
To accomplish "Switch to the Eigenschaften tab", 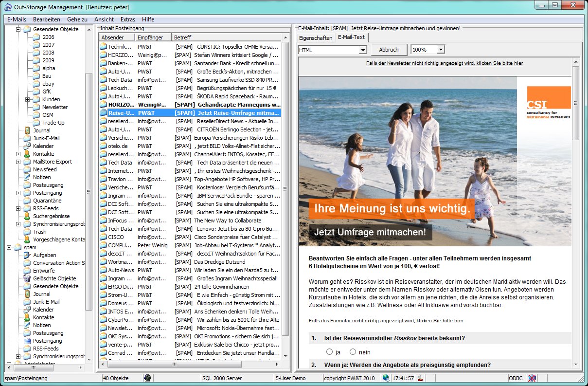I will coord(316,38).
